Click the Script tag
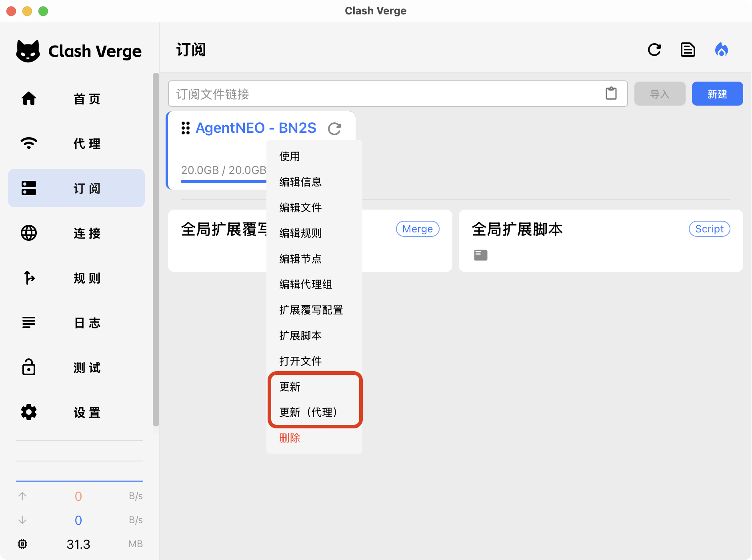This screenshot has height=560, width=752. [x=710, y=229]
